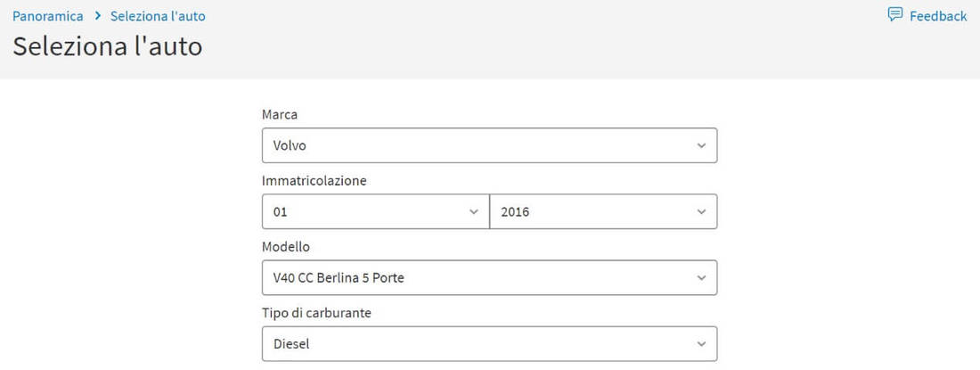
Task: Click the Modello field label
Action: [286, 247]
